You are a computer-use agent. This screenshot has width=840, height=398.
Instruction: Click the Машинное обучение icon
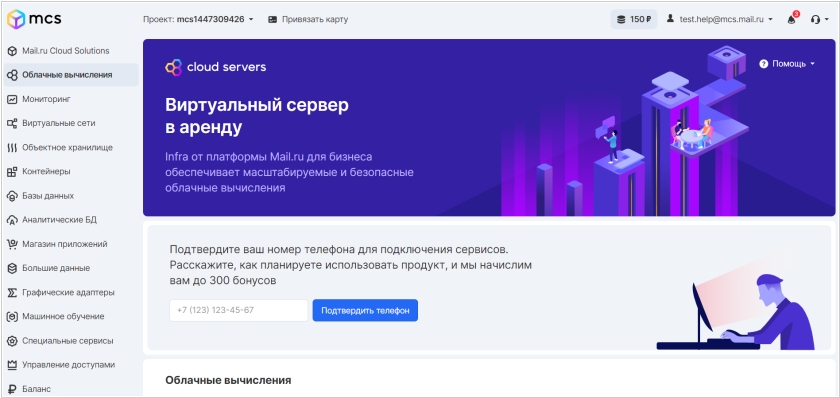pyautogui.click(x=12, y=317)
